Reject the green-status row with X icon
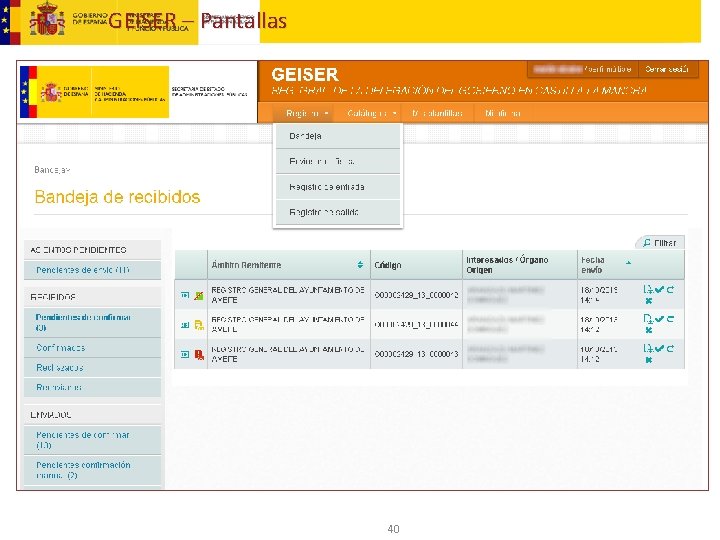The image size is (720, 540). [x=648, y=301]
